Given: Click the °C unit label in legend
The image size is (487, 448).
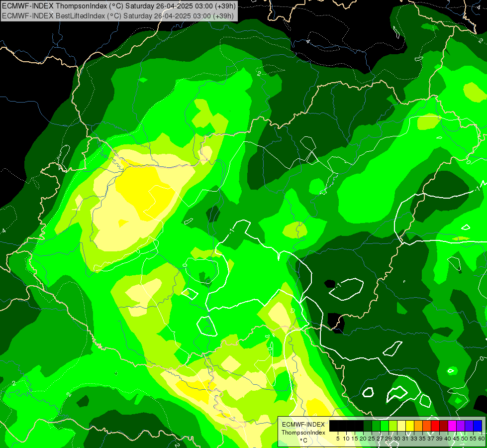Looking at the screenshot, I should tap(303, 441).
